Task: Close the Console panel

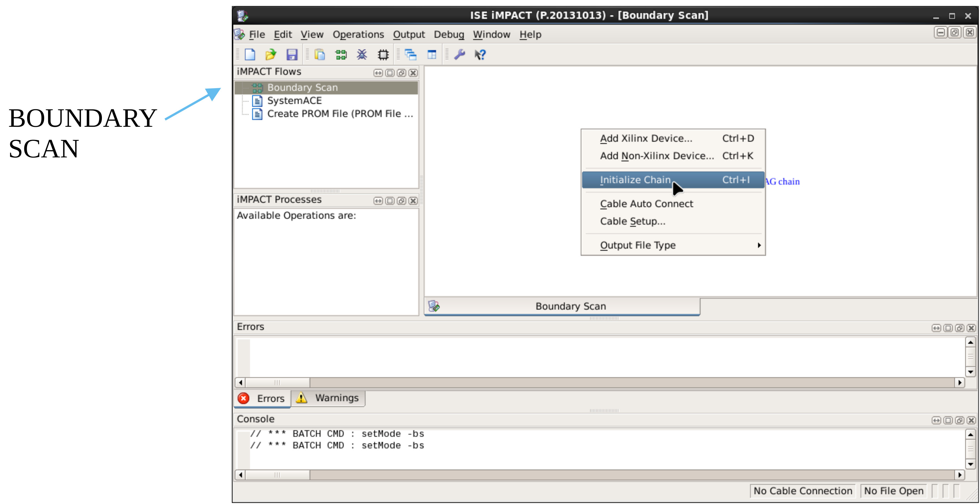Action: [972, 420]
